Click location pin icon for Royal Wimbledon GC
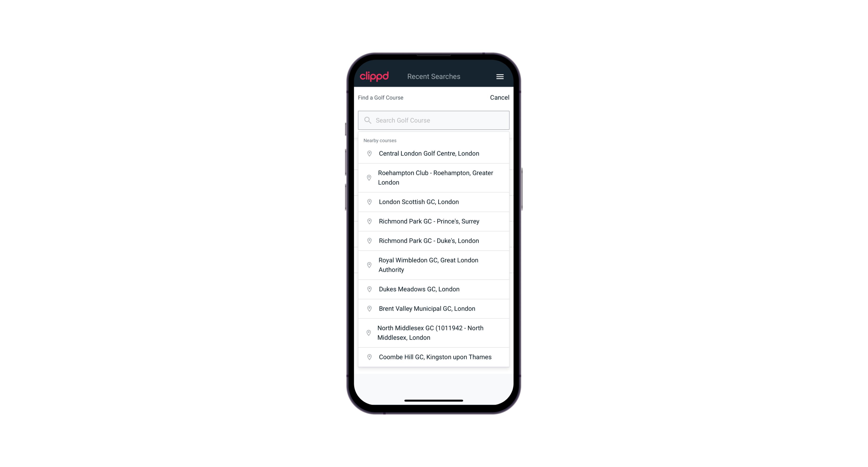Screen dimensions: 868x467 click(368, 265)
